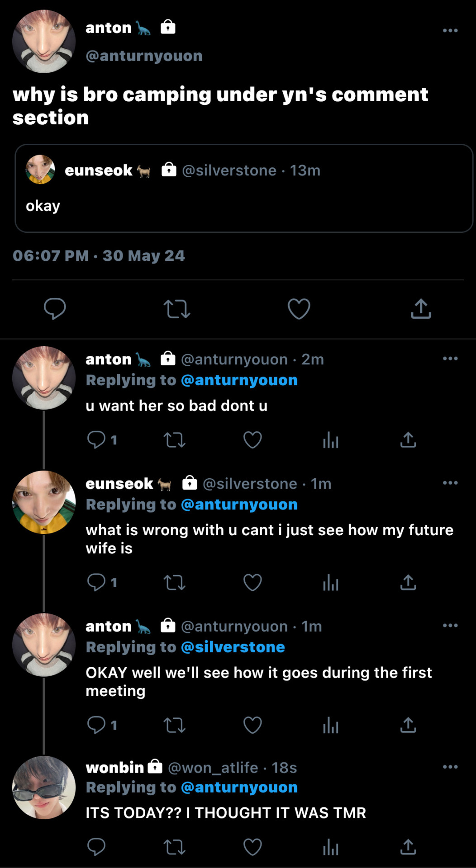
Task: Retweet eunseok's "future wife" reply
Action: 174,583
